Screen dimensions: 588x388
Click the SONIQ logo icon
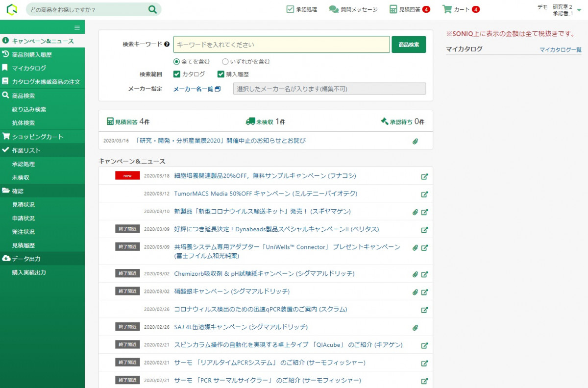[12, 9]
